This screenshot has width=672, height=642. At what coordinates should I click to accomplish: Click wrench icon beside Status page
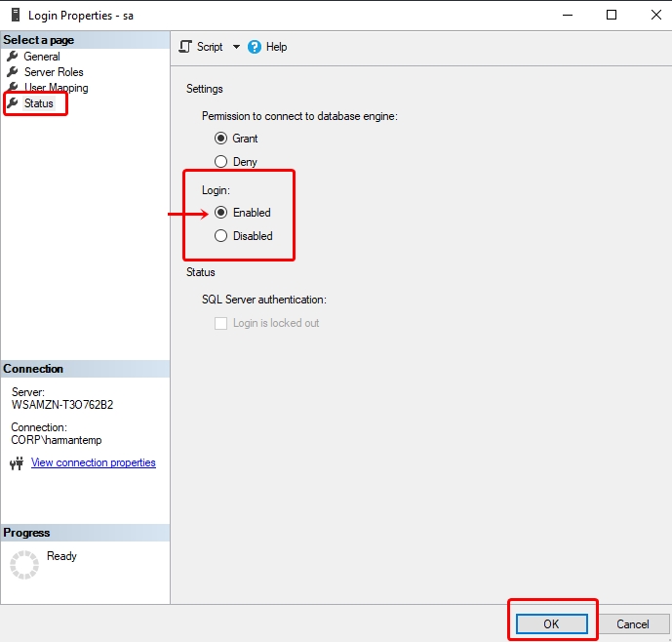[x=13, y=103]
